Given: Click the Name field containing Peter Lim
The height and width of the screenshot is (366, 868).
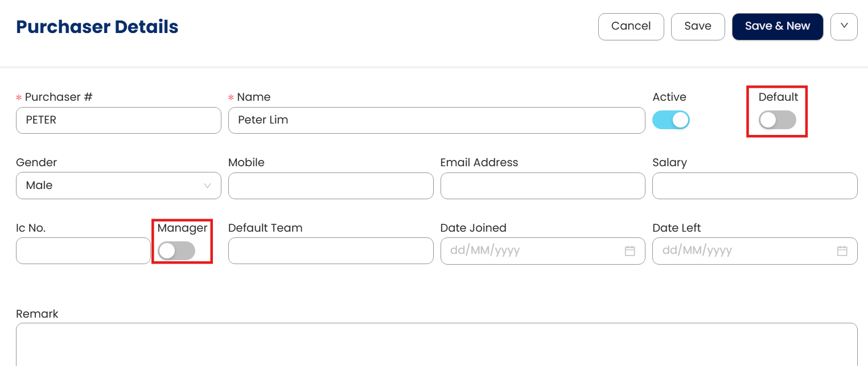Looking at the screenshot, I should click(436, 120).
